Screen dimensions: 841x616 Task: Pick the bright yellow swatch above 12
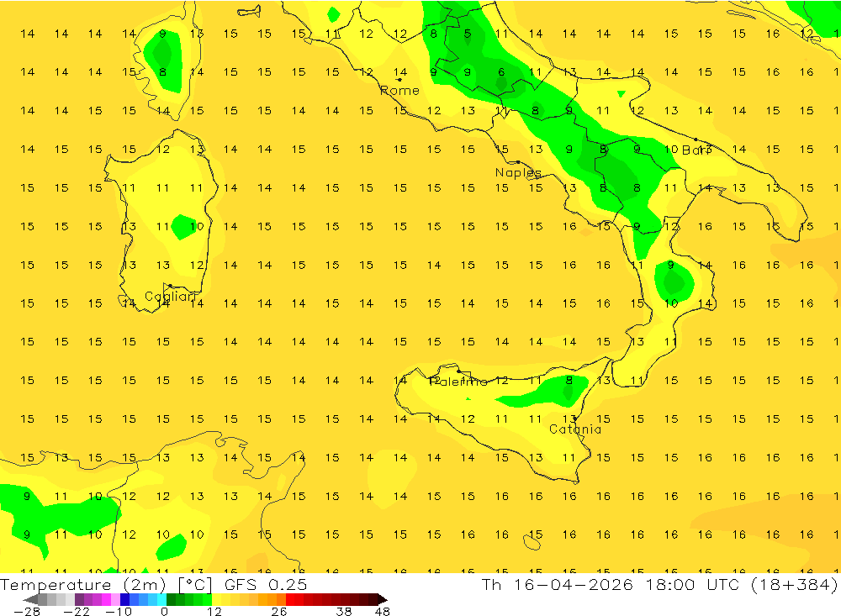[x=217, y=599]
